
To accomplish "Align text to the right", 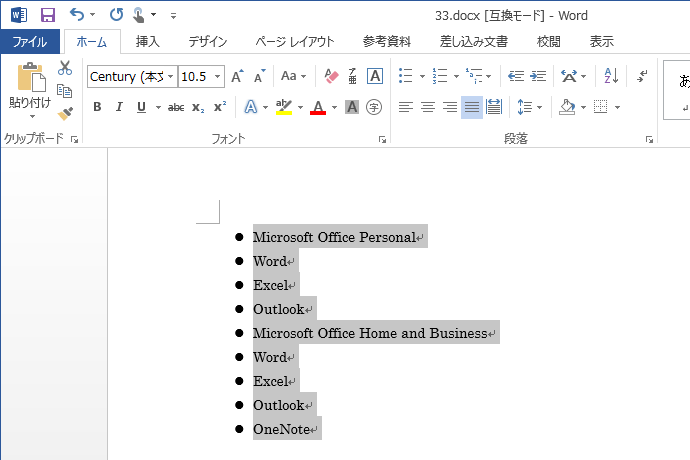I will 450,107.
